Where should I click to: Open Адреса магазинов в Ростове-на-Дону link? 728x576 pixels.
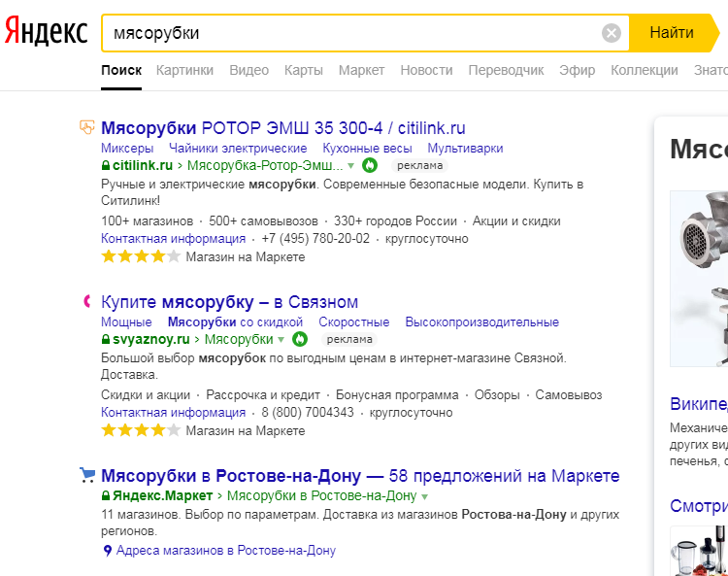225,551
